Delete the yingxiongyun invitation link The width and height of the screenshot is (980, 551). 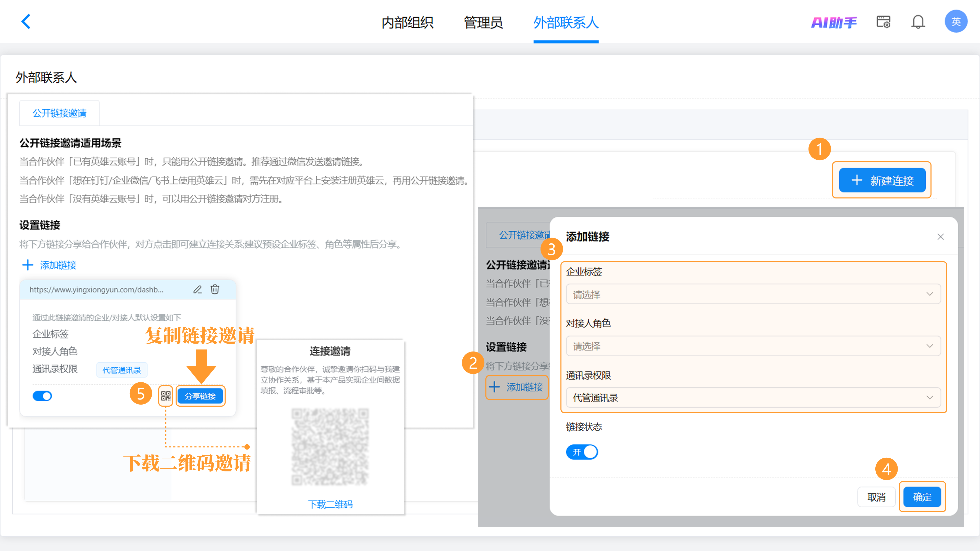[x=215, y=290]
